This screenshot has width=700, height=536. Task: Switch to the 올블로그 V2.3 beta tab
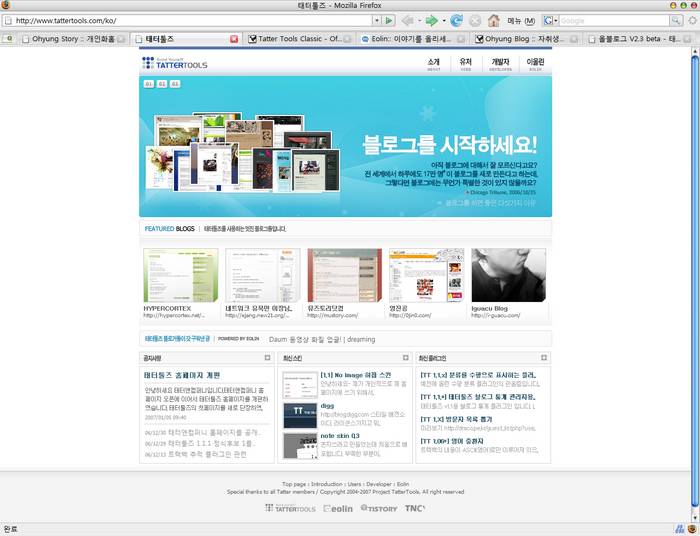coord(639,39)
